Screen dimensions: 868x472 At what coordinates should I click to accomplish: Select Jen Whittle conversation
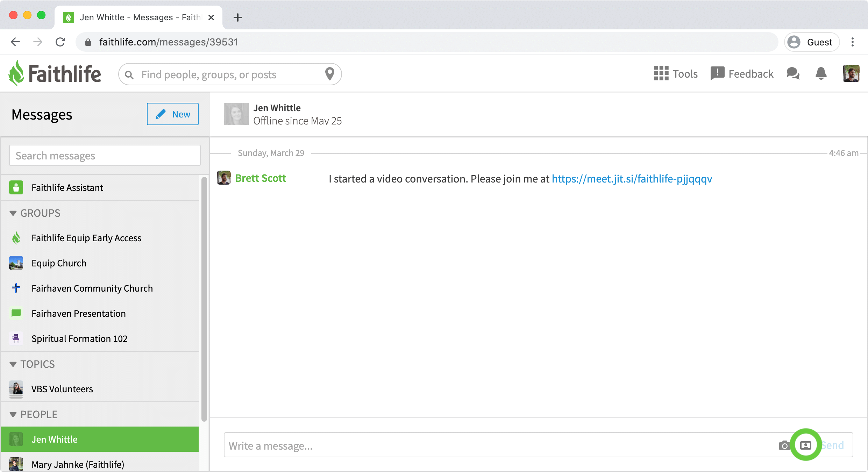click(100, 439)
